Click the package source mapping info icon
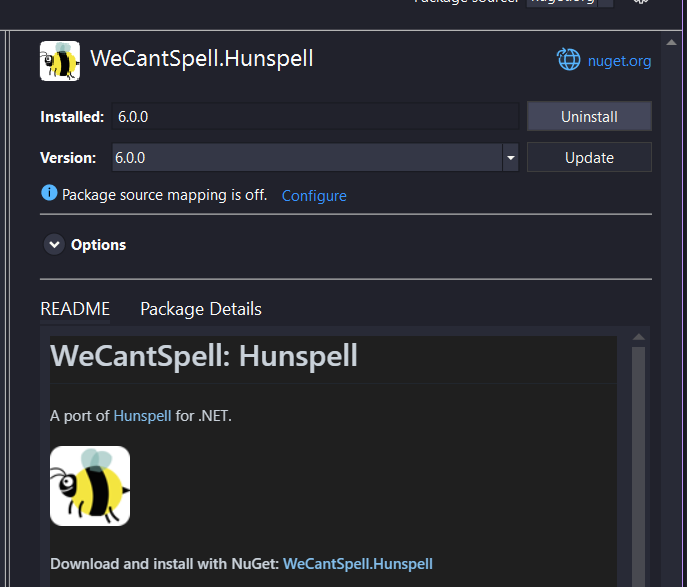 [49, 193]
